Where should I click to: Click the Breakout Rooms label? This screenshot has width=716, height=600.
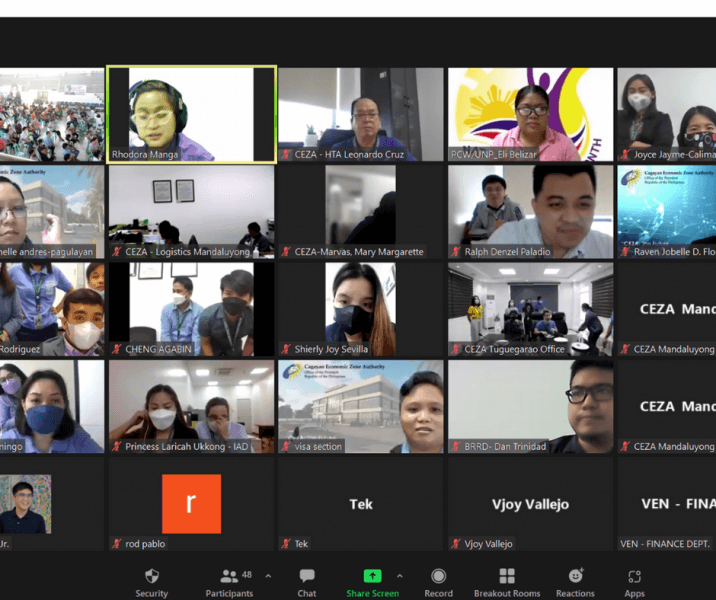pos(507,593)
